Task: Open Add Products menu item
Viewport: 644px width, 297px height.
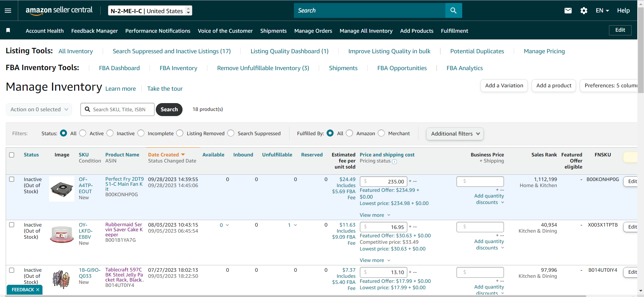Action: point(417,31)
